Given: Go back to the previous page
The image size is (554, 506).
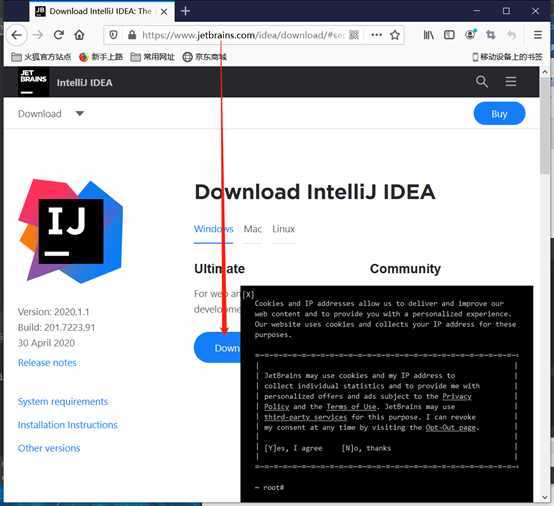Looking at the screenshot, I should tap(17, 35).
